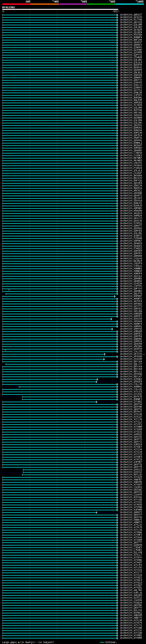
Task: Click hit label UniRef100_B6F294
Action: pos(131,40)
